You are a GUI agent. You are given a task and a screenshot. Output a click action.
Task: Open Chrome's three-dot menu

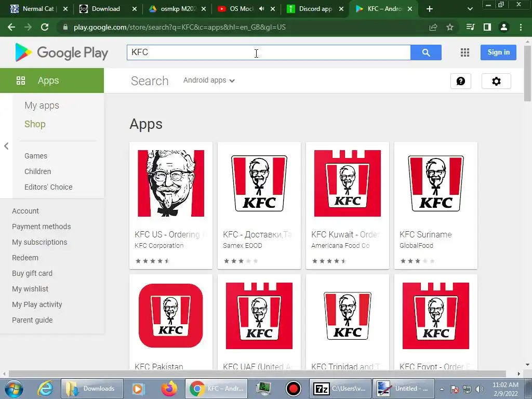coord(521,27)
